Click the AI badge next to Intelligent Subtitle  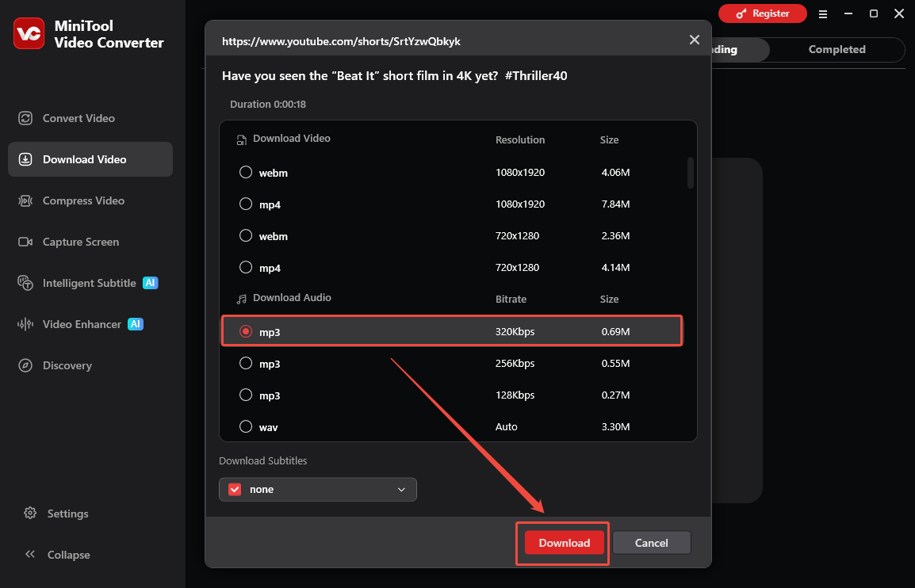(151, 283)
